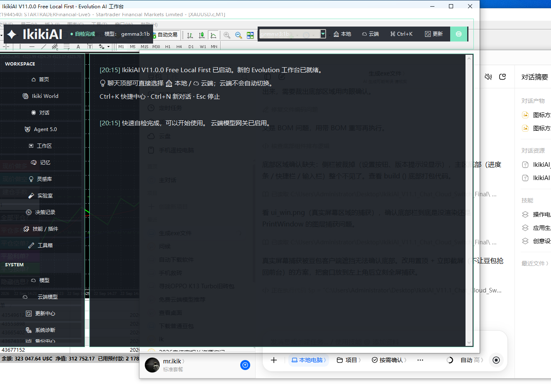This screenshot has width=551, height=392.
Task: Click the lightbulb icon beside 灵感库
Action: pos(31,179)
